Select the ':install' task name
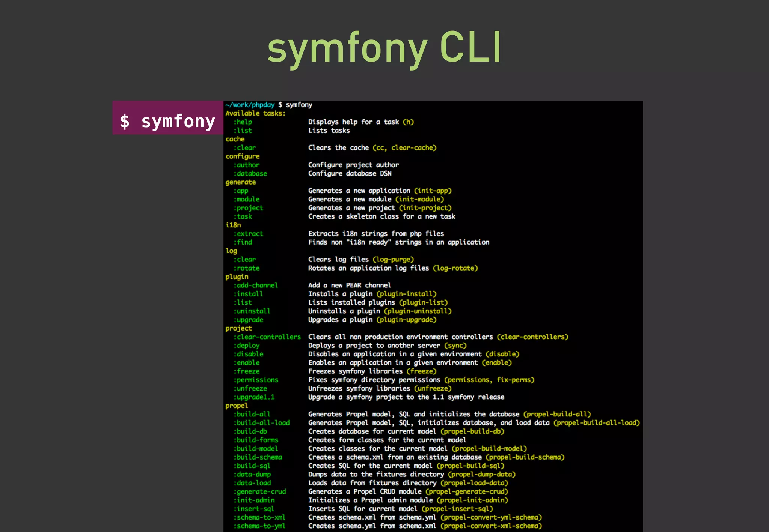 coord(248,294)
